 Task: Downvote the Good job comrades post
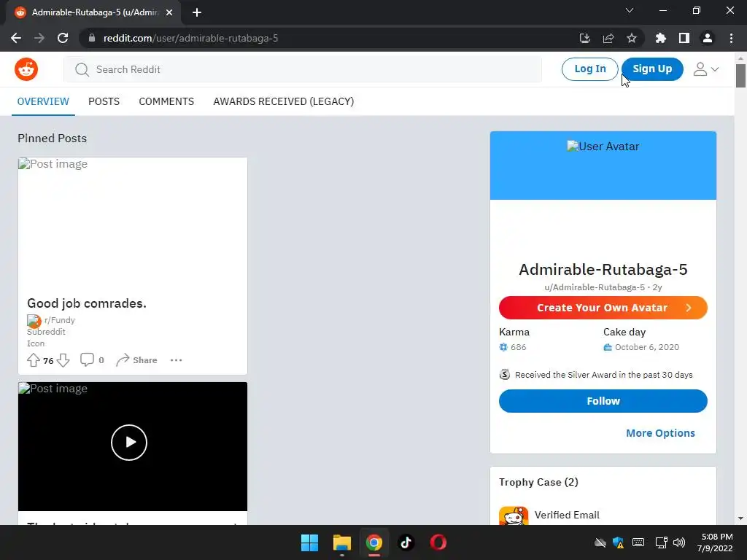[63, 360]
